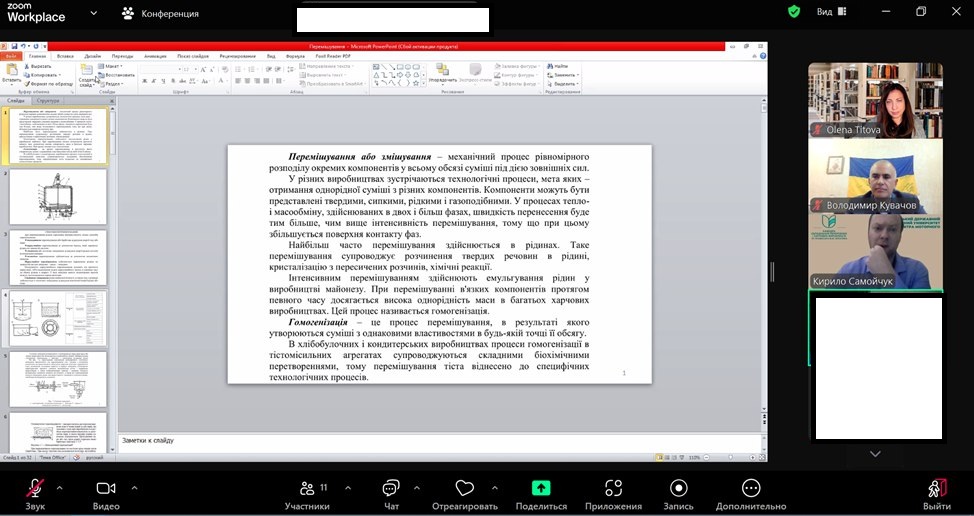974x516 pixels.
Task: Expand video options arrow next to Видео
Action: [x=134, y=488]
